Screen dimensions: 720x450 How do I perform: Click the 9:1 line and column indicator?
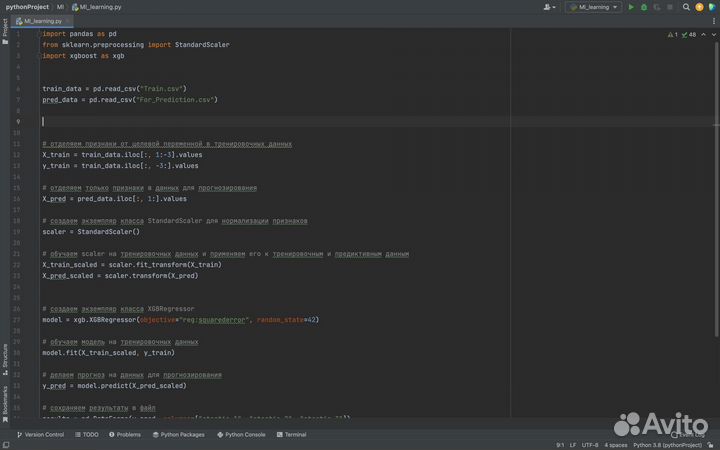point(560,445)
